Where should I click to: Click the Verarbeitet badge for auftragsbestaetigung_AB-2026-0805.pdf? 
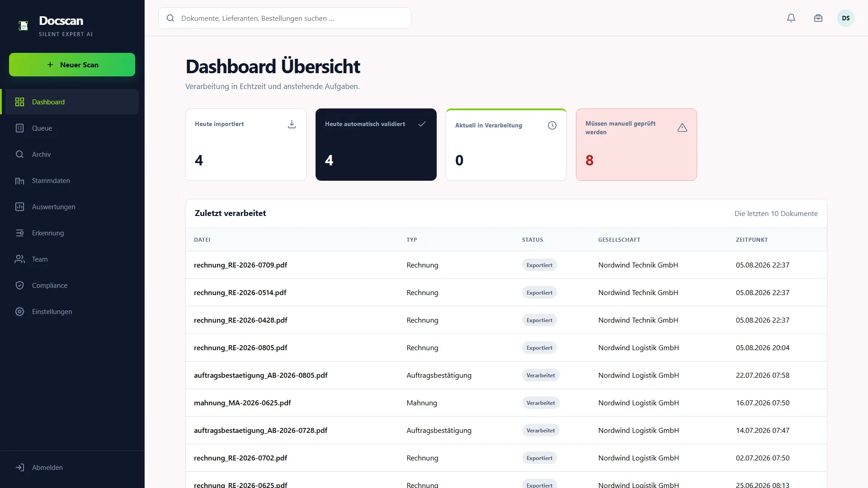point(541,375)
